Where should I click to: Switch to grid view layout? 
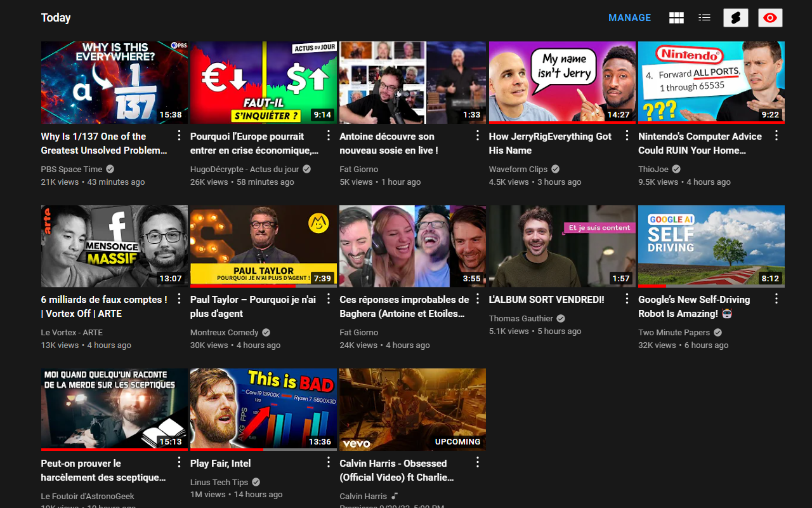coord(676,18)
